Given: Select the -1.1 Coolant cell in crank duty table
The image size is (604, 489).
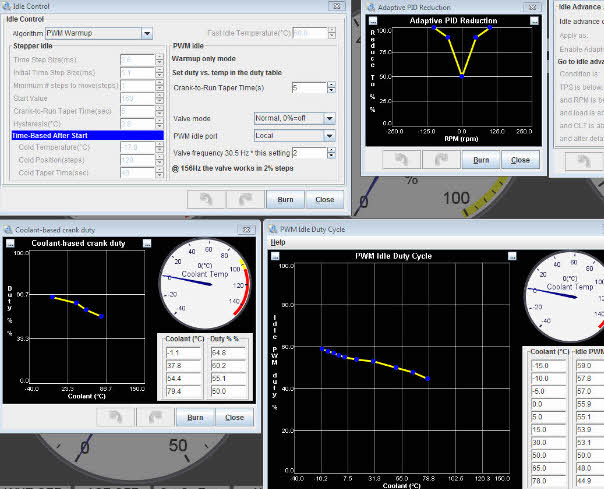Looking at the screenshot, I should click(182, 352).
